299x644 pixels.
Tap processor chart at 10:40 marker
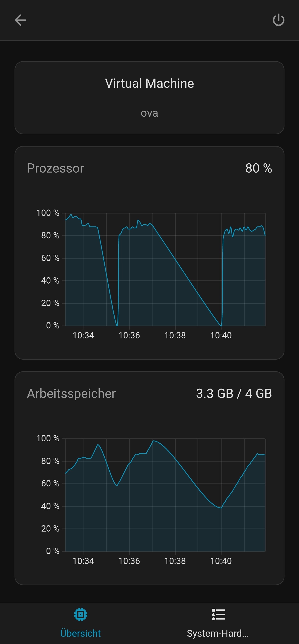(x=221, y=335)
